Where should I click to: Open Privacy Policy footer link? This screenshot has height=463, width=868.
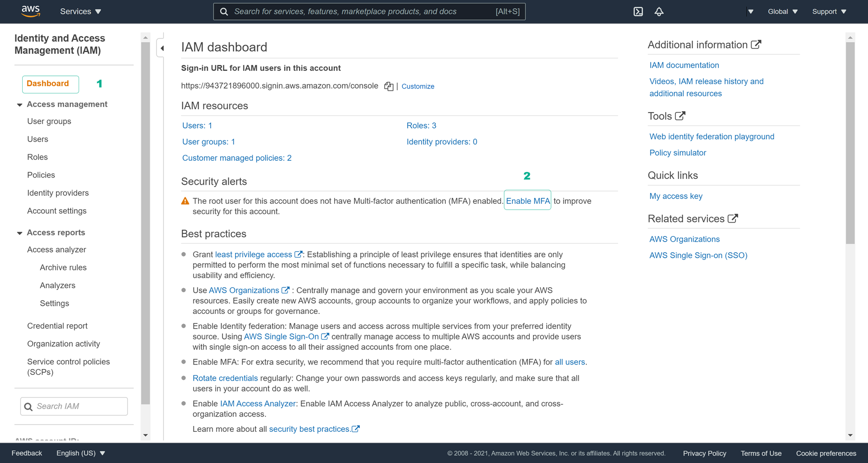pyautogui.click(x=704, y=454)
